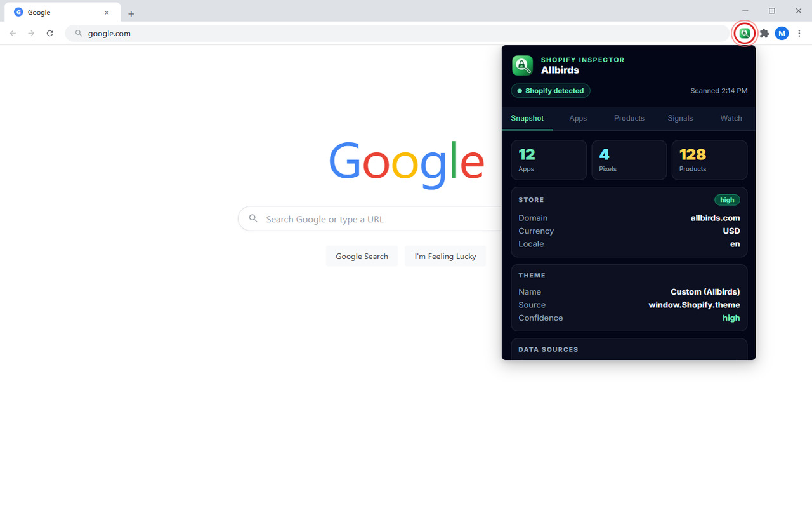Click the Allbirds store title
Image resolution: width=812 pixels, height=508 pixels.
(x=560, y=70)
